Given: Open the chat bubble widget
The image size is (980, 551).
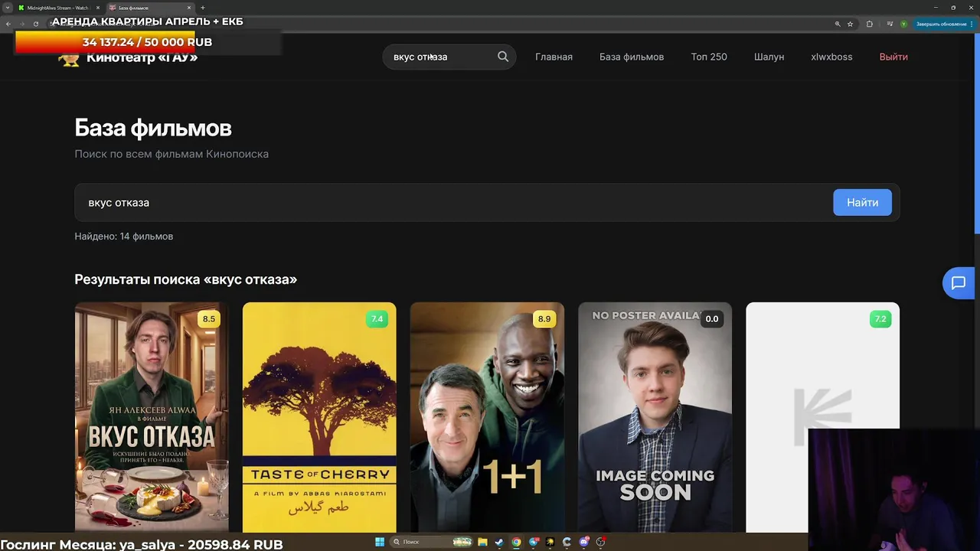Looking at the screenshot, I should click(x=959, y=283).
